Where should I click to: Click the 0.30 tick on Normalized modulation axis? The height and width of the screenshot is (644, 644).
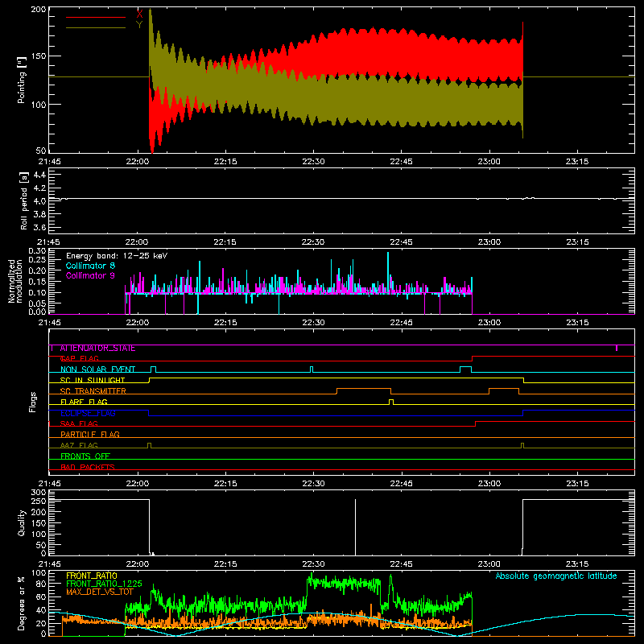(37, 251)
